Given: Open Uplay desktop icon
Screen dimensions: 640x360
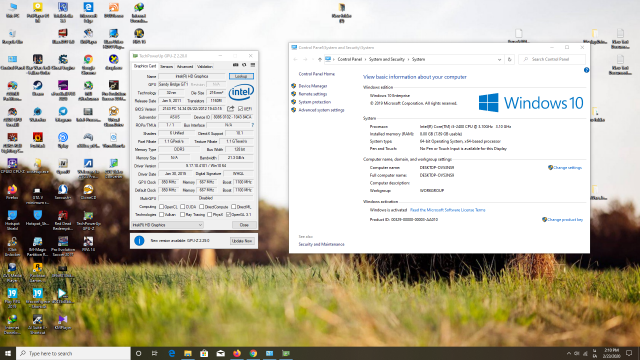Looking at the screenshot, I should pos(63,140).
